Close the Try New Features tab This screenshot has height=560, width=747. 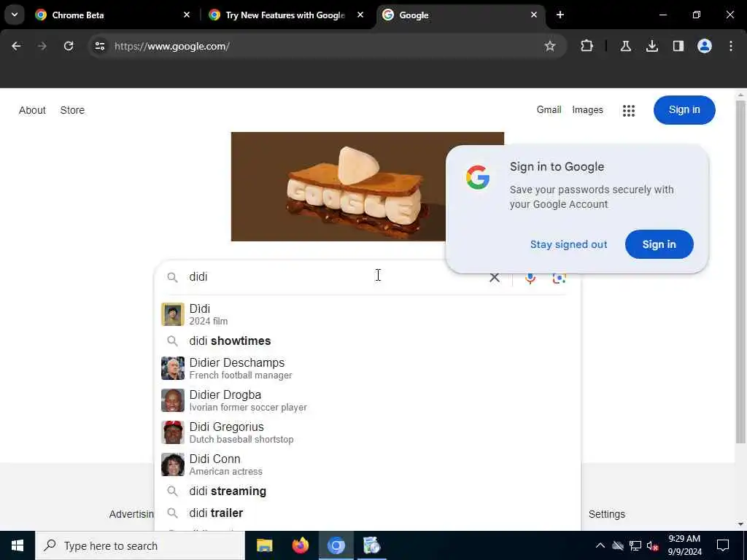coord(360,15)
